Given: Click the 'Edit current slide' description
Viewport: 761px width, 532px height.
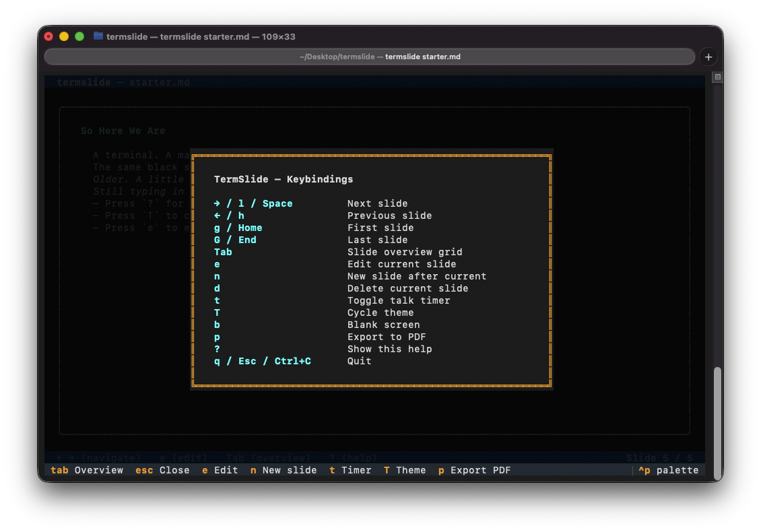Looking at the screenshot, I should [x=402, y=264].
